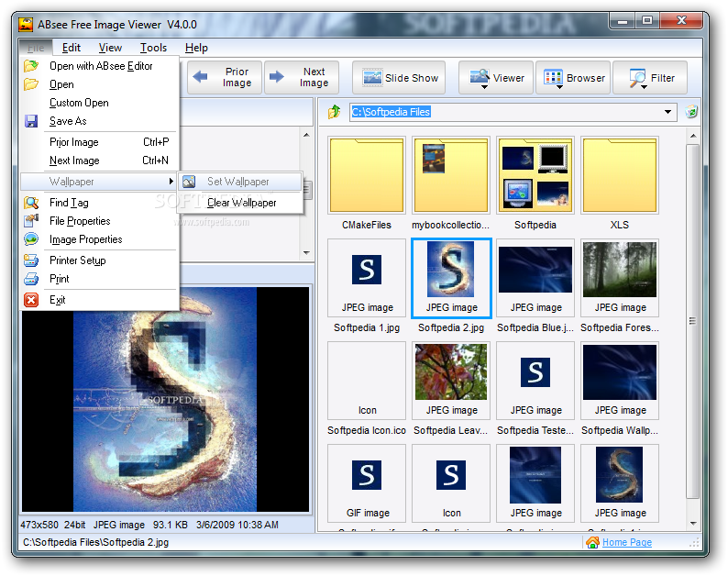Click the up-folder green arrow icon
Image resolution: width=728 pixels, height=576 pixels.
point(334,112)
